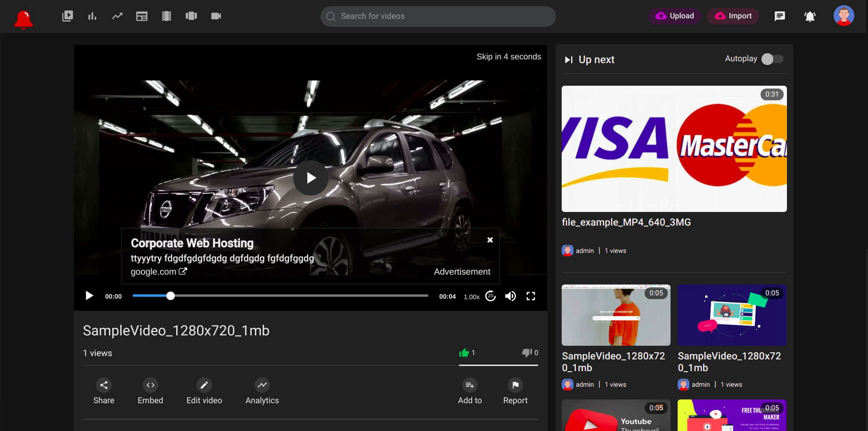This screenshot has width=868, height=431.
Task: Close the Corporate Web Hosting advertisement
Action: 490,240
